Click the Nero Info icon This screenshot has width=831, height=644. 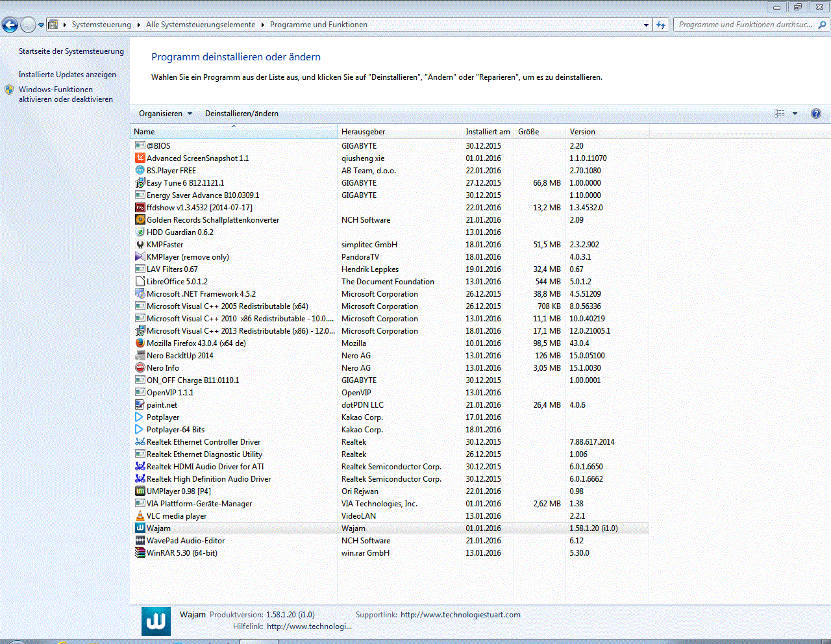(140, 367)
